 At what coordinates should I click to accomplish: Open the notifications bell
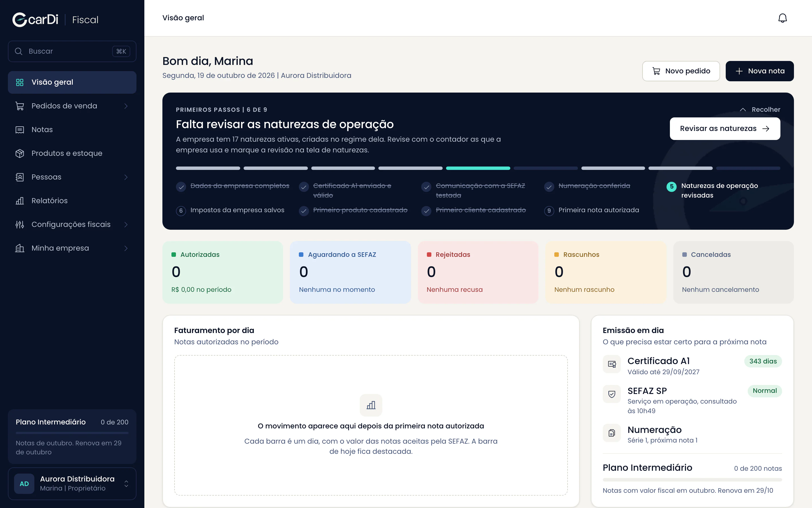click(x=782, y=18)
